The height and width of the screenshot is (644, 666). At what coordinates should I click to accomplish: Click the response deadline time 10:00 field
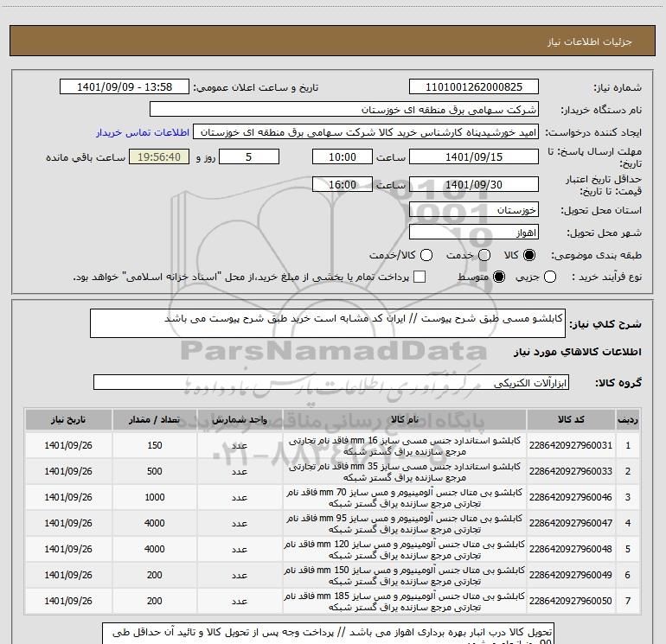pos(343,157)
